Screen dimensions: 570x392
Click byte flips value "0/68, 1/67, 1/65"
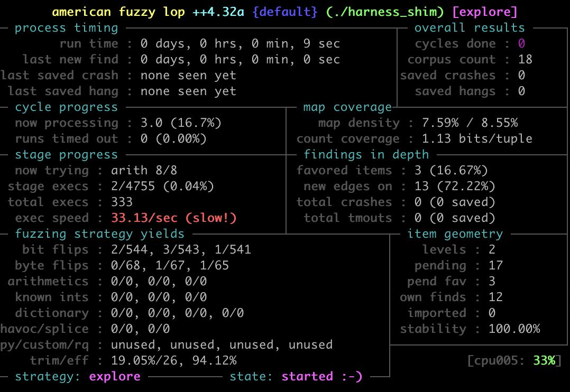170,266
